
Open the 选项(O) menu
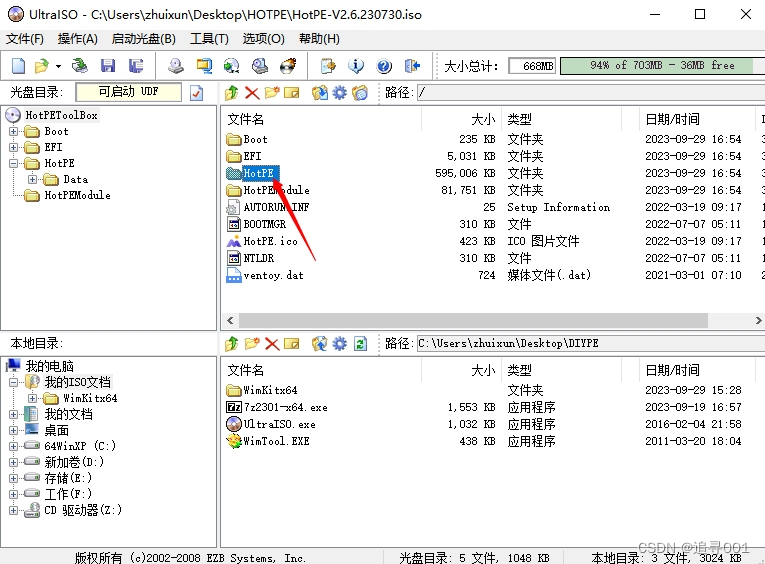(x=263, y=39)
